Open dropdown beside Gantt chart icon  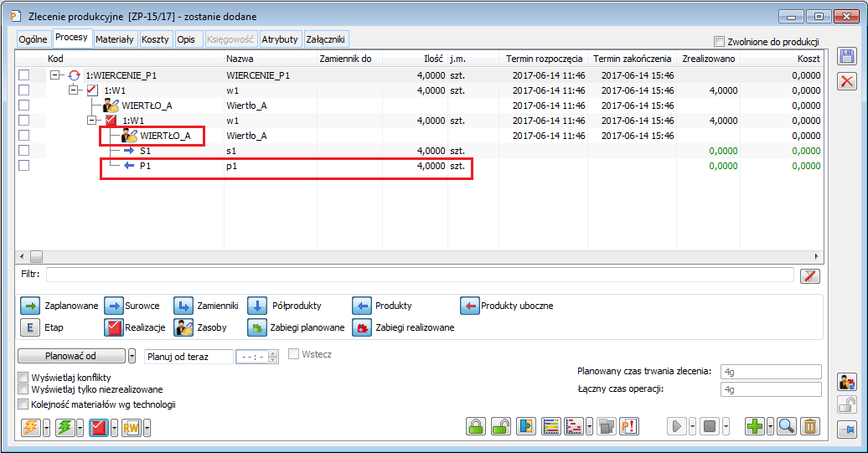[589, 426]
